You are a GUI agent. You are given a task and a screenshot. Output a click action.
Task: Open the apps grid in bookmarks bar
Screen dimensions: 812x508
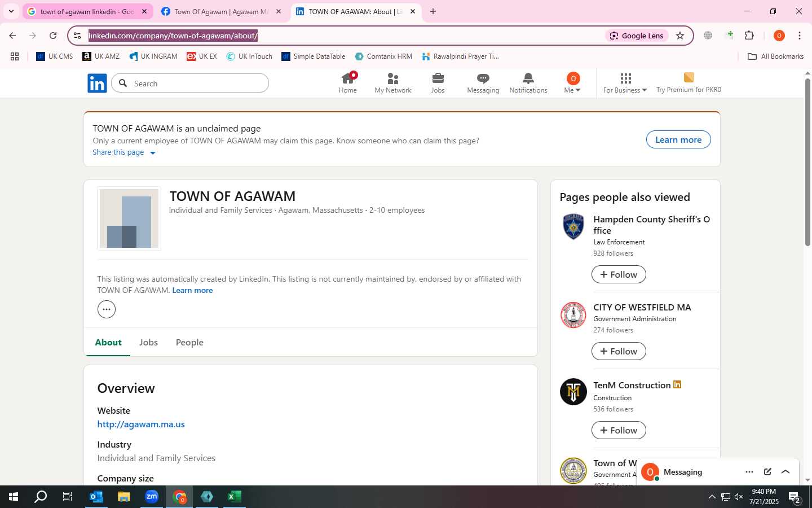coord(15,56)
